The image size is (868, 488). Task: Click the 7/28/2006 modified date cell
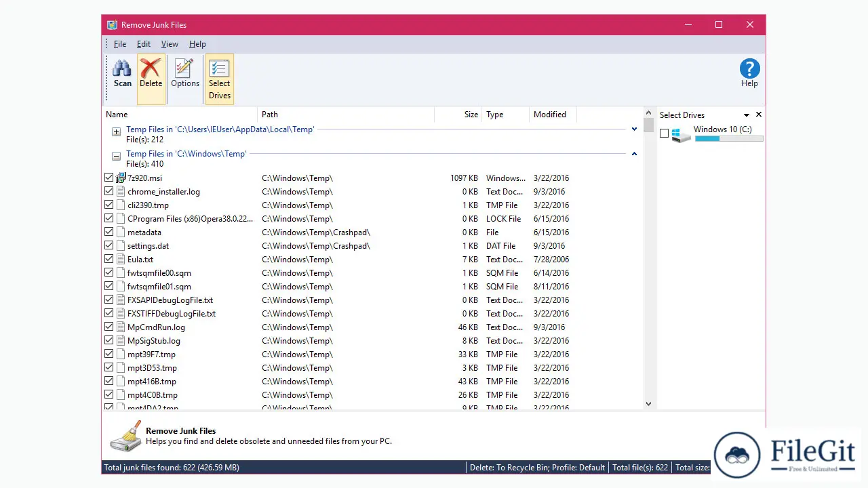[x=551, y=259]
